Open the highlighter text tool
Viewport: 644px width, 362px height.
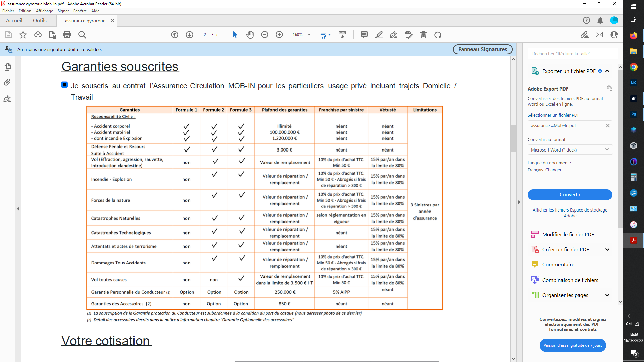click(x=379, y=35)
